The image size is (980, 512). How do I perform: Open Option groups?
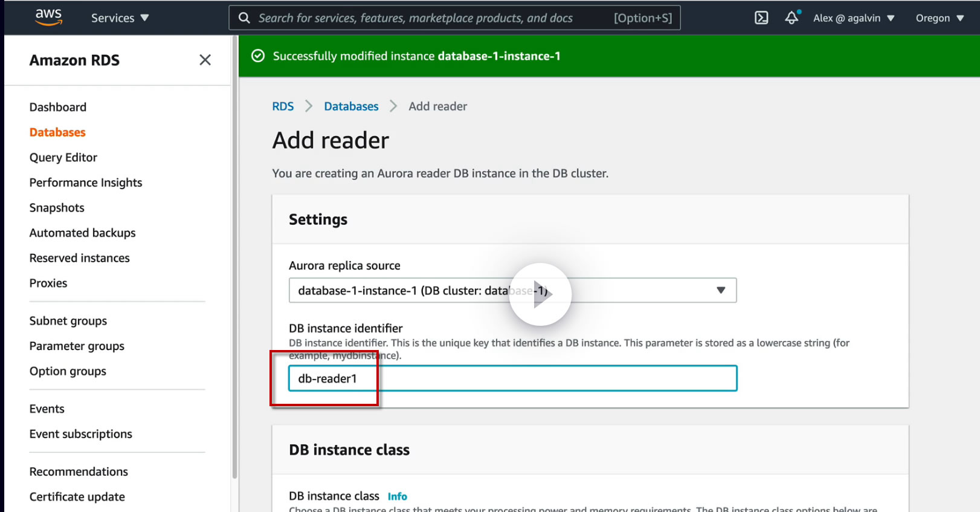point(68,371)
